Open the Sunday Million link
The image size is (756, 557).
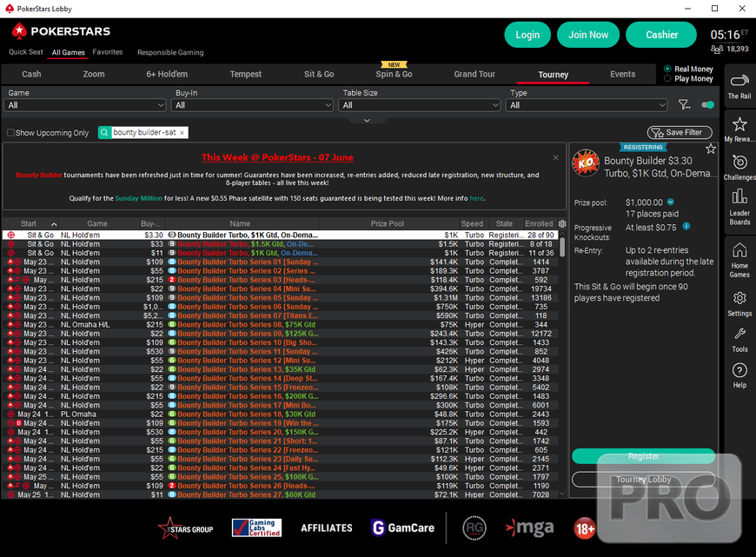[x=138, y=198]
